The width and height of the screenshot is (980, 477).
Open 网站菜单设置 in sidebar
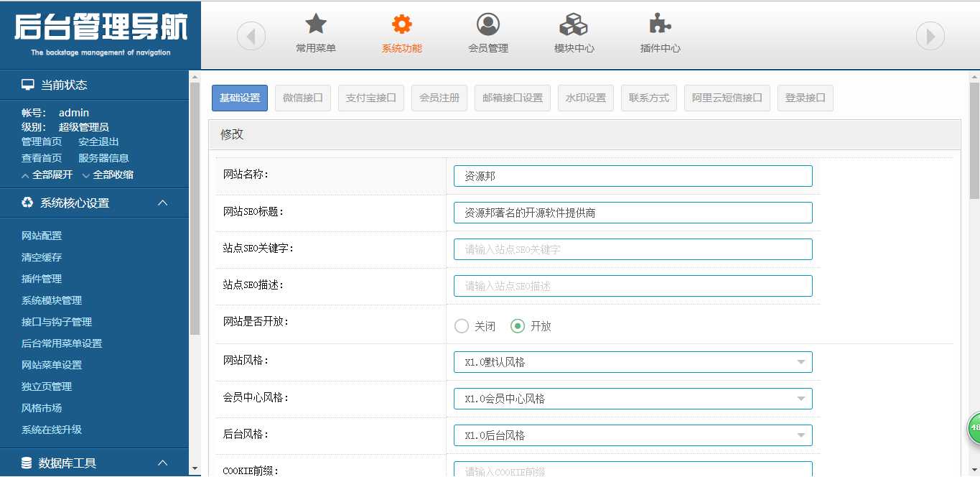[x=52, y=365]
